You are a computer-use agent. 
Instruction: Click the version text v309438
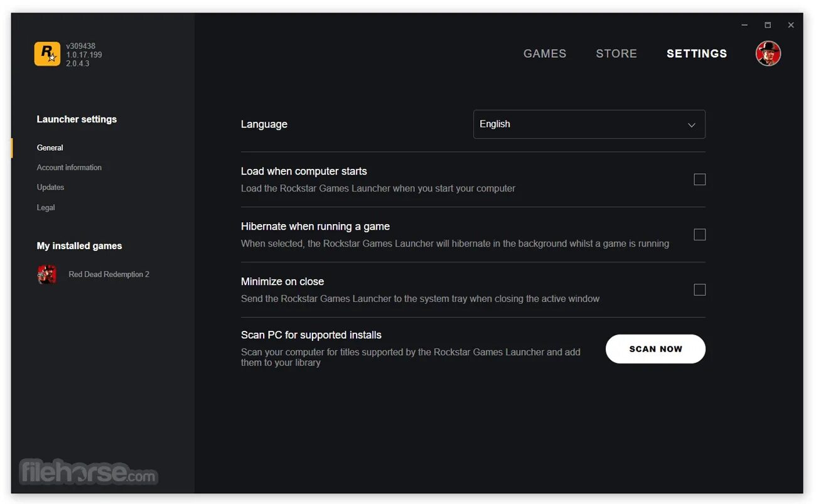(x=81, y=46)
